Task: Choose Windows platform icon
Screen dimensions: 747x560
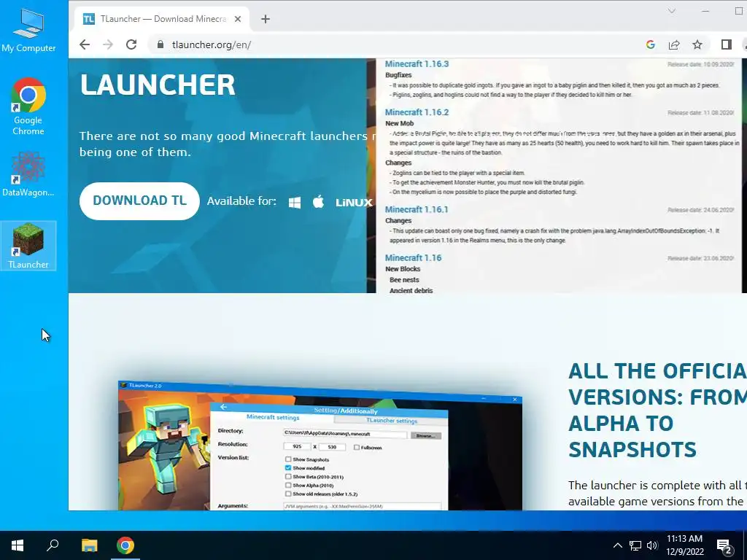Action: point(295,203)
